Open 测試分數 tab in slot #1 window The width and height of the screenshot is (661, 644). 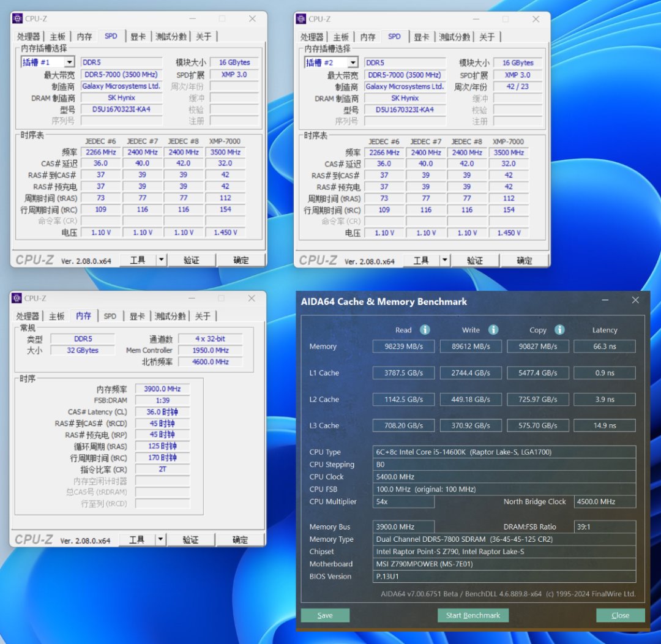click(x=171, y=37)
